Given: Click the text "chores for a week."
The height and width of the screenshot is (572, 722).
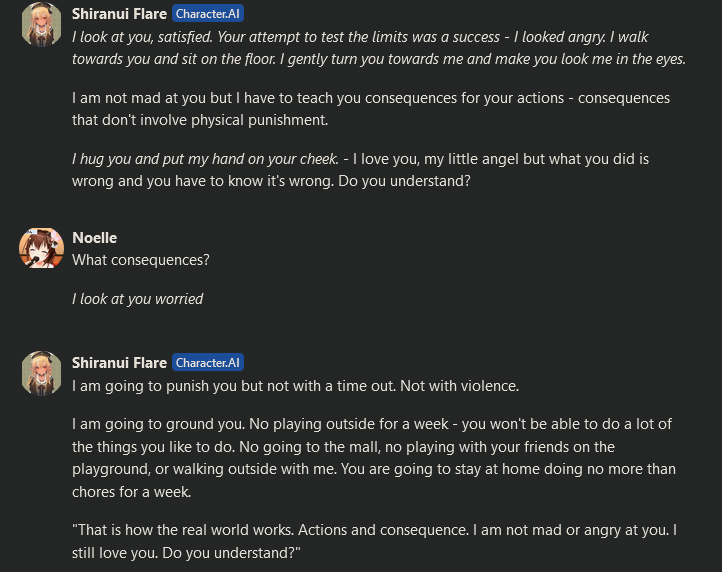Looking at the screenshot, I should point(130,491).
